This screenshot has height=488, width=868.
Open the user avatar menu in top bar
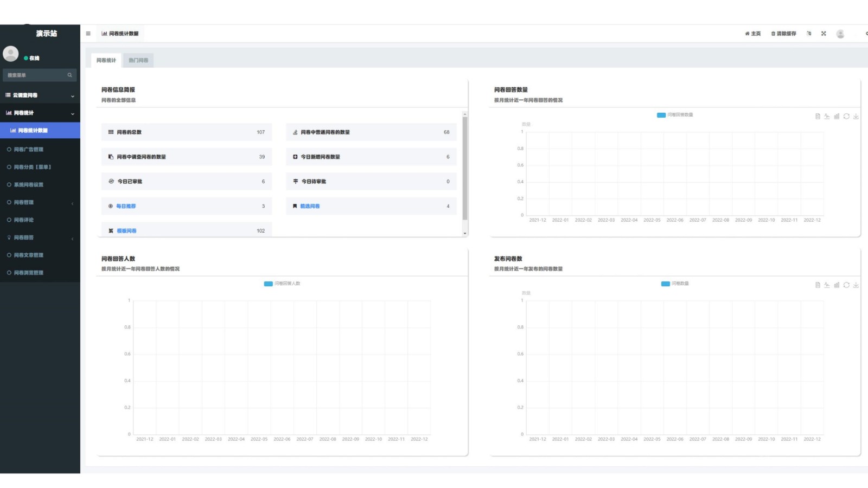[x=840, y=34]
